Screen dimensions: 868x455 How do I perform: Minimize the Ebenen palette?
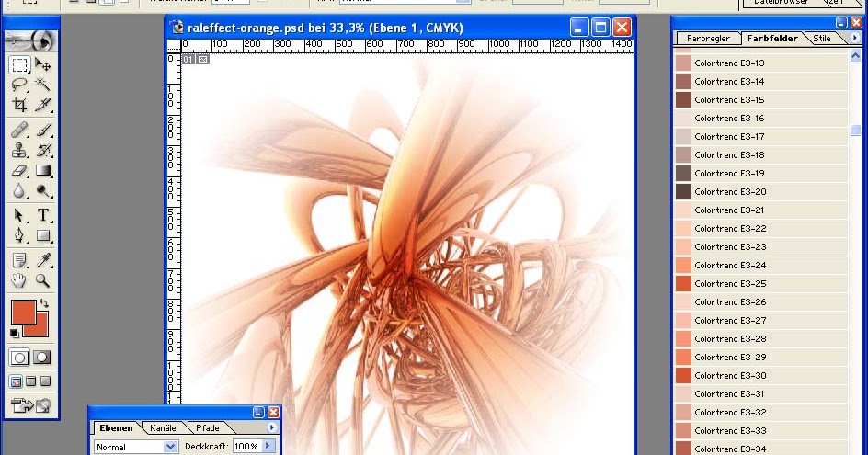tap(258, 413)
